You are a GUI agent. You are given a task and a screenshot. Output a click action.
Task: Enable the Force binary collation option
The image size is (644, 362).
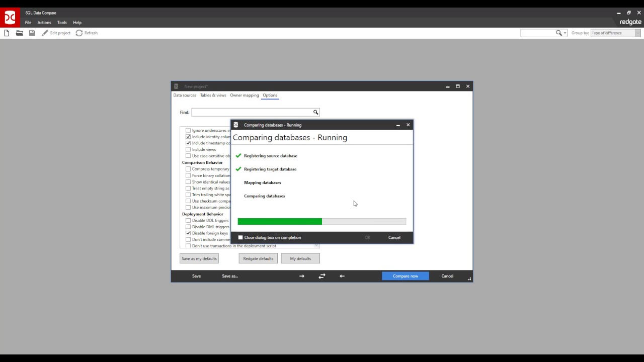point(188,176)
